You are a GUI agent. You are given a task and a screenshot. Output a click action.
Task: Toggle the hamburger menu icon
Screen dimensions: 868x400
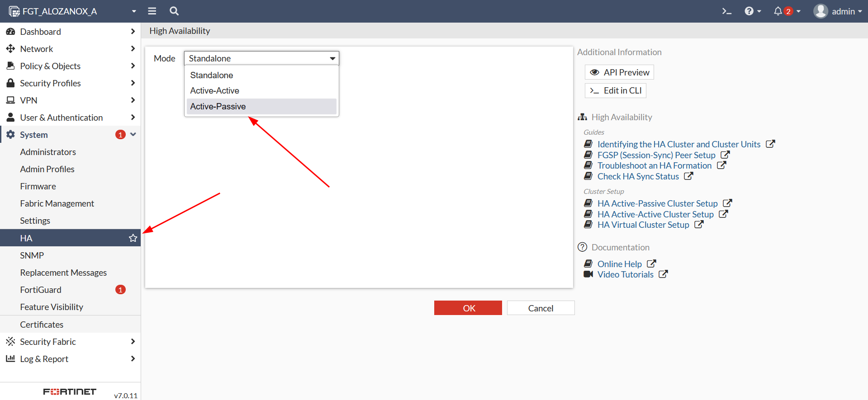point(152,11)
